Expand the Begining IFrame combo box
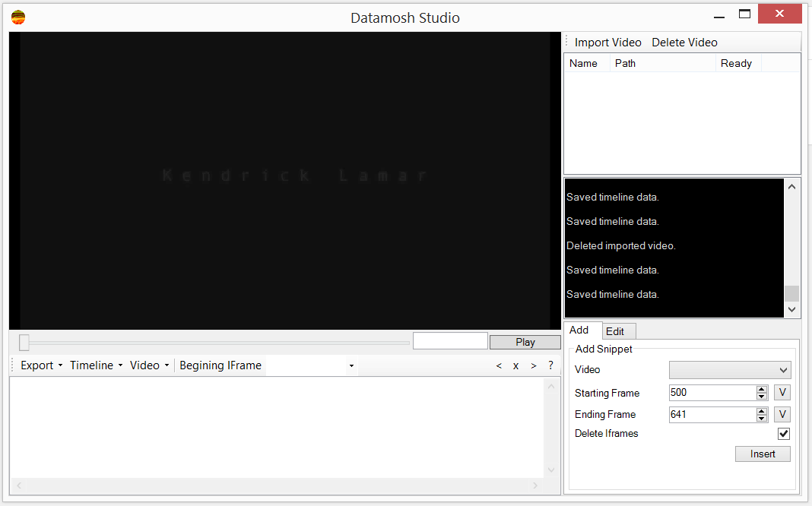Screen dimensions: 812x506 (351, 365)
